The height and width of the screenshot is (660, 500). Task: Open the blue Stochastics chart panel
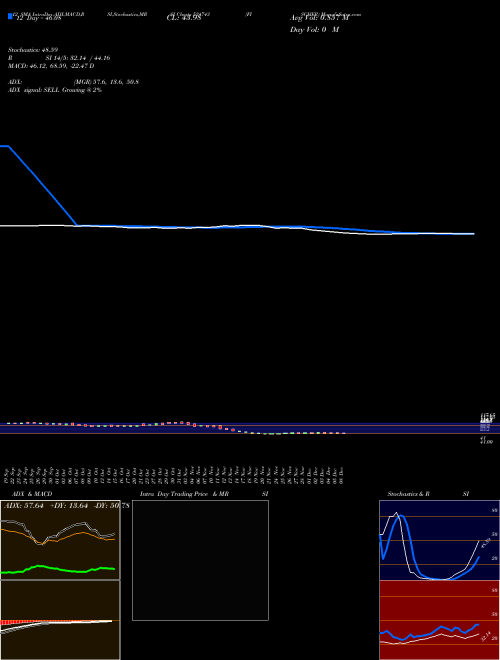tap(439, 540)
